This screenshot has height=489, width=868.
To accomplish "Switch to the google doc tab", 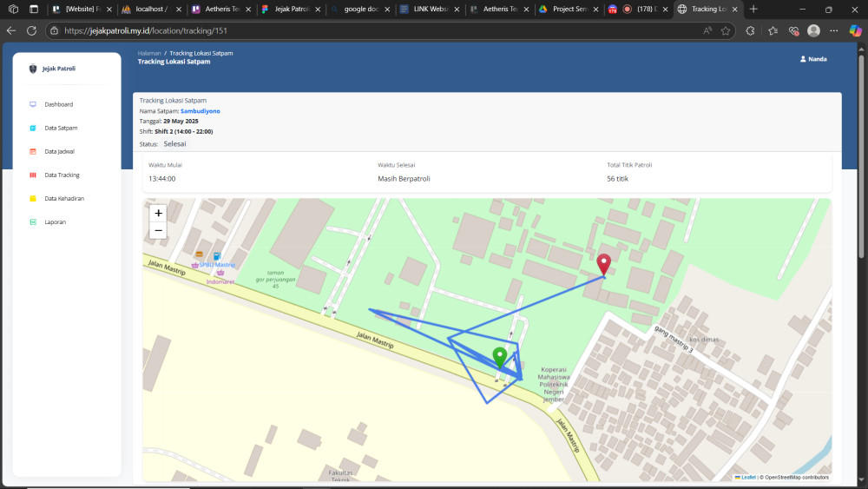I will coord(361,9).
